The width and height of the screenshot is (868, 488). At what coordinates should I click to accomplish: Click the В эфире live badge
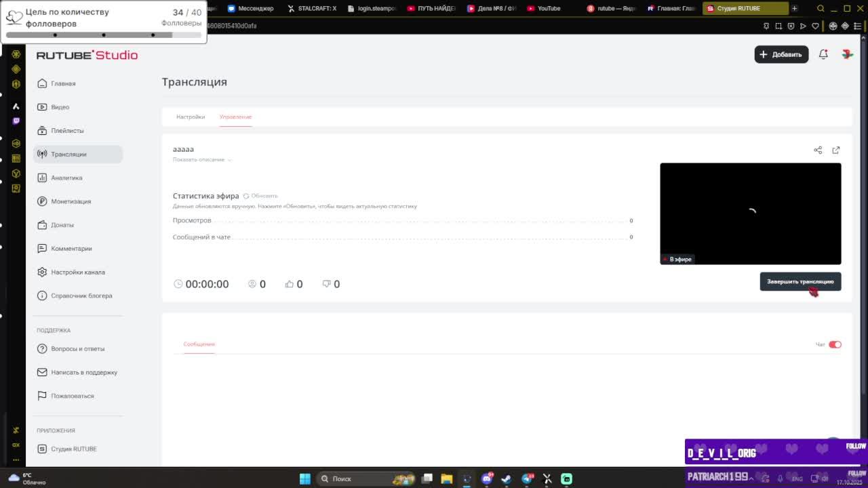pos(677,260)
